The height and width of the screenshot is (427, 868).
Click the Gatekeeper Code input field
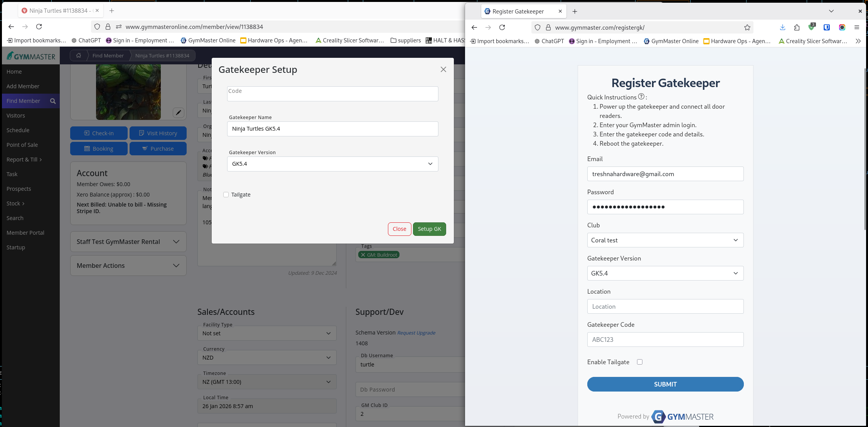(x=665, y=340)
